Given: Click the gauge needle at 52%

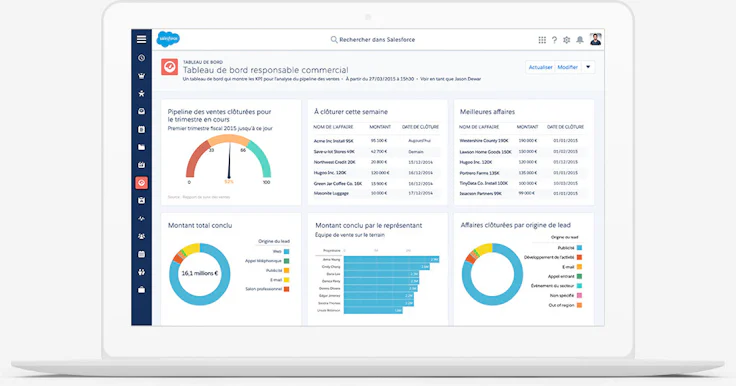Looking at the screenshot, I should (230, 161).
